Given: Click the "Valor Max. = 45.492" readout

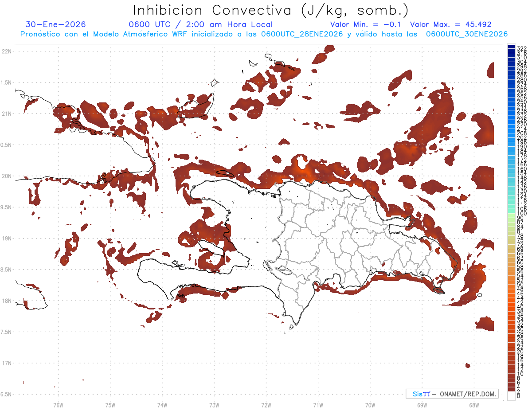Looking at the screenshot, I should coord(450,24).
